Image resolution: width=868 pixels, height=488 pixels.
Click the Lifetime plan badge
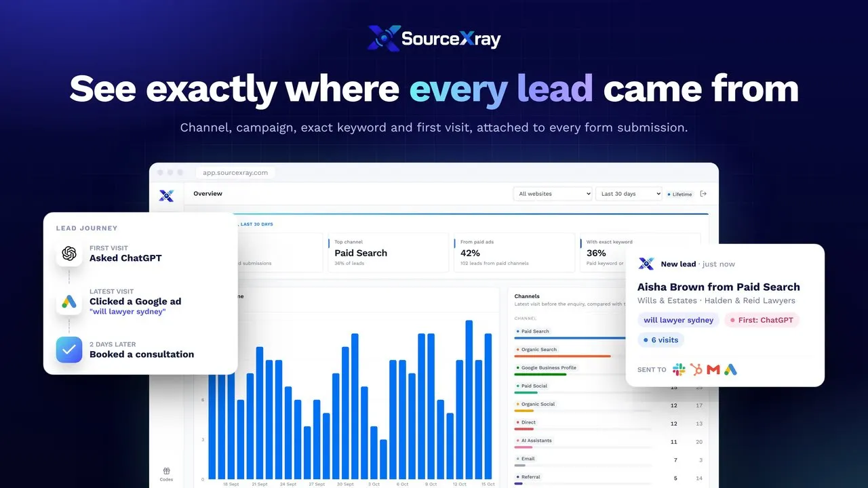click(x=680, y=195)
